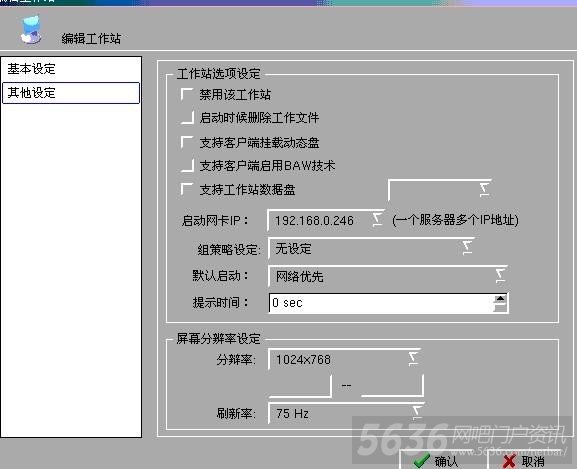Select 其他设定 in the sidebar
The width and height of the screenshot is (577, 469).
(71, 93)
